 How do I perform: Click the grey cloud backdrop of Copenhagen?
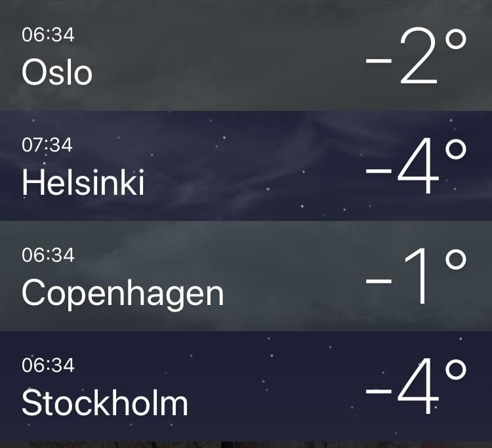tap(282, 276)
